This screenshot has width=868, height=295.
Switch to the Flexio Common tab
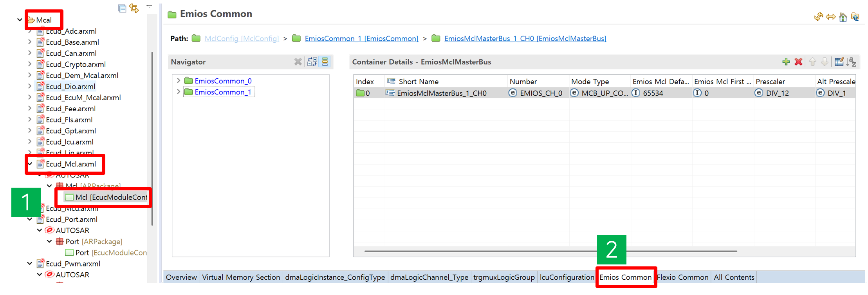682,277
